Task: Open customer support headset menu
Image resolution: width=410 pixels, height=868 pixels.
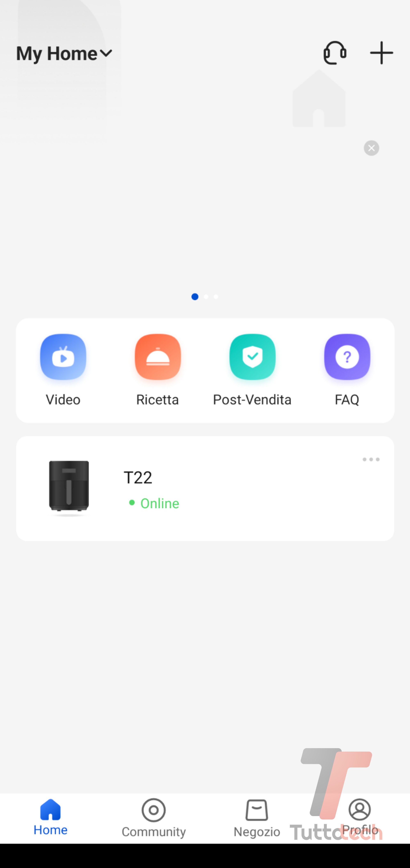Action: click(335, 53)
